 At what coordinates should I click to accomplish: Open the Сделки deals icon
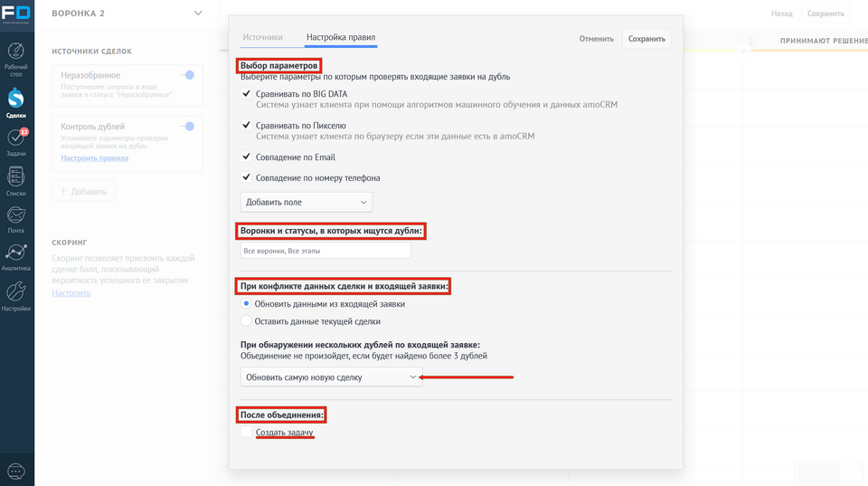[16, 99]
